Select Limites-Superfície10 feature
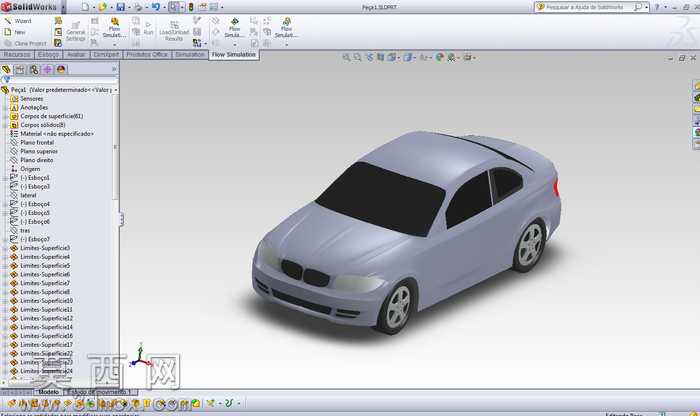The image size is (700, 416). click(x=42, y=301)
